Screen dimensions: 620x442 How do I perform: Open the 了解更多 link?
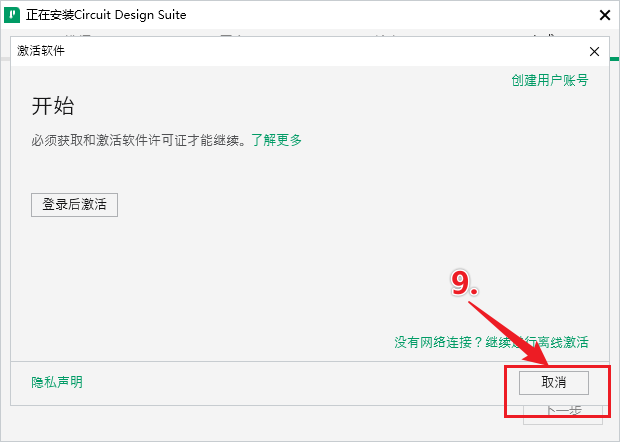(276, 140)
